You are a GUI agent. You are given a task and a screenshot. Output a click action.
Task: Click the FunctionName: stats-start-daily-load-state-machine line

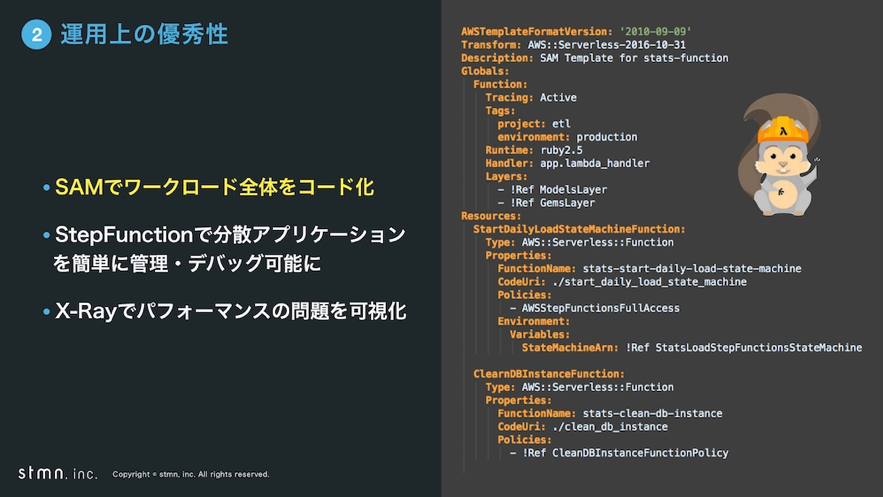click(x=649, y=268)
